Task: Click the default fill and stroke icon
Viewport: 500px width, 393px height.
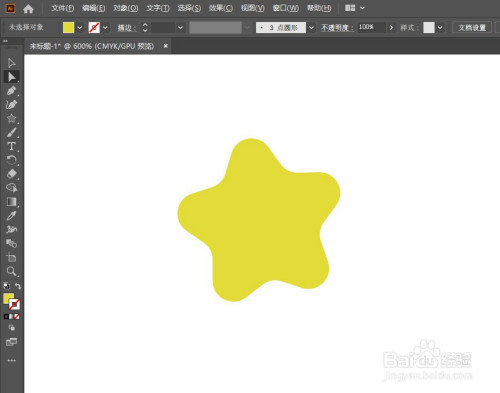Action: pos(6,286)
